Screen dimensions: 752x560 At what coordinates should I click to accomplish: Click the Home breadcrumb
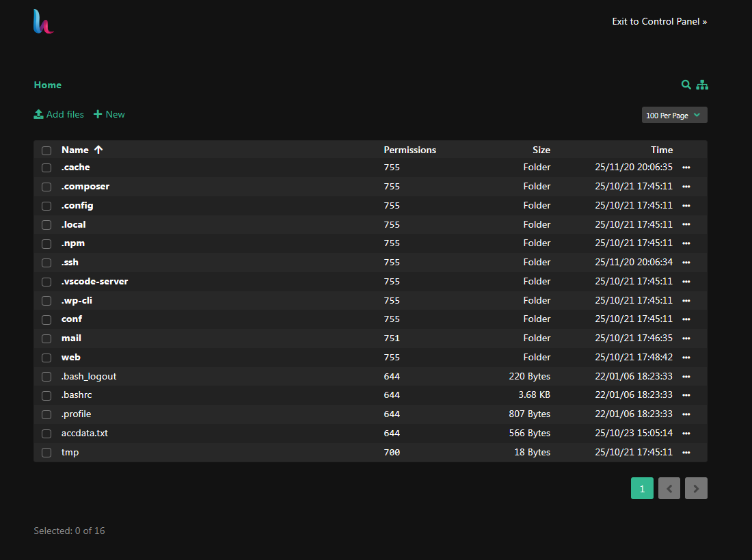pos(48,85)
